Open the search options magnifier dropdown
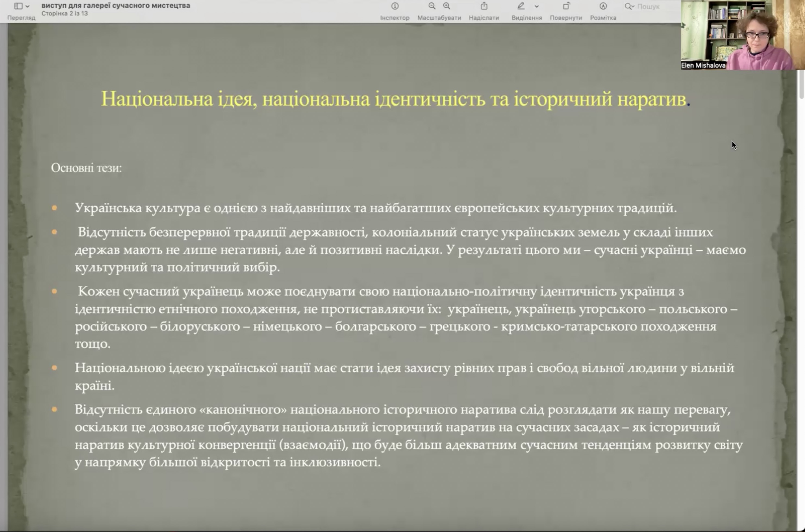The width and height of the screenshot is (805, 532). [x=629, y=7]
